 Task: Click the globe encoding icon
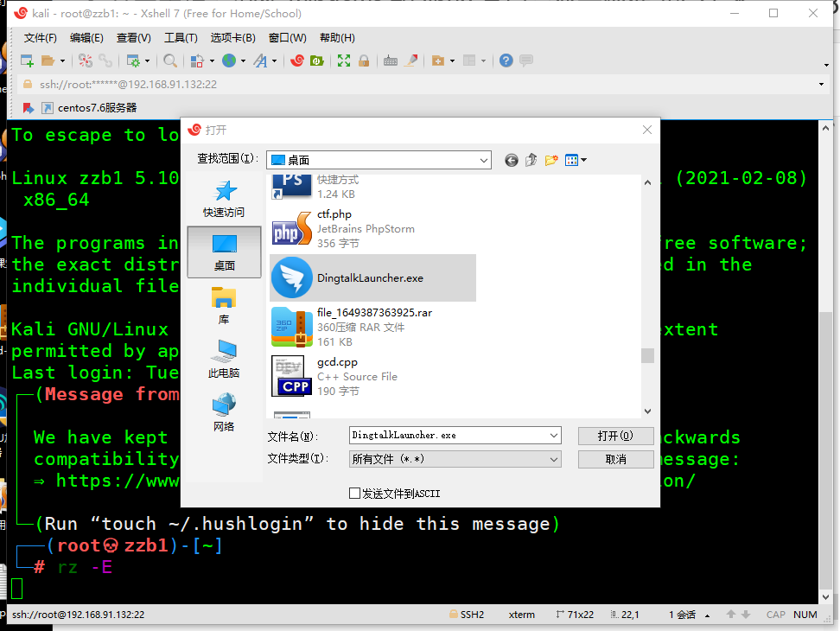point(229,61)
